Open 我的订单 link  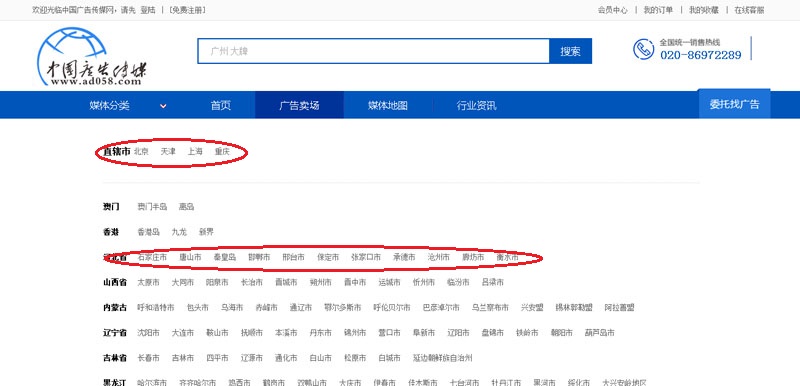coord(658,10)
